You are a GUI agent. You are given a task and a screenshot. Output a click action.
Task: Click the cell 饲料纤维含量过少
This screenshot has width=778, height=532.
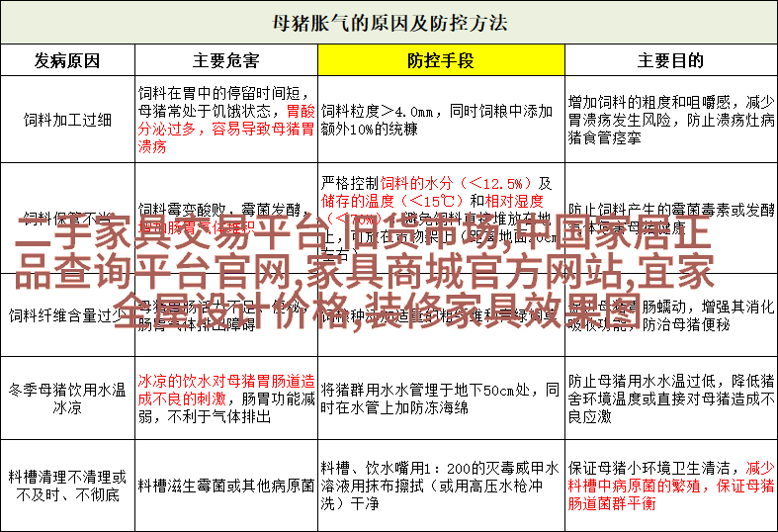coord(67,315)
